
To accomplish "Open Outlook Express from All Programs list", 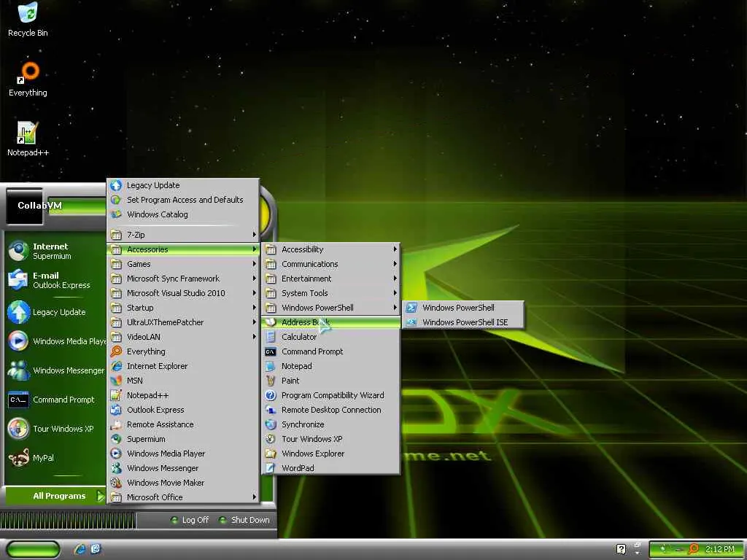I will (183, 410).
